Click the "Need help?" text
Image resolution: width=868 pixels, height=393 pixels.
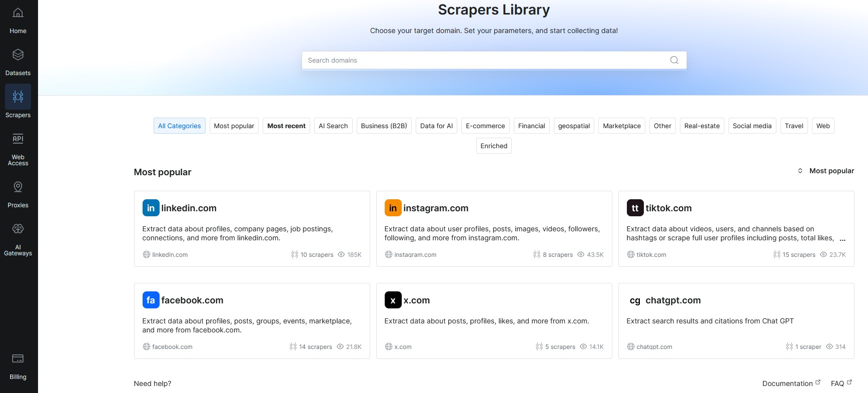(153, 383)
